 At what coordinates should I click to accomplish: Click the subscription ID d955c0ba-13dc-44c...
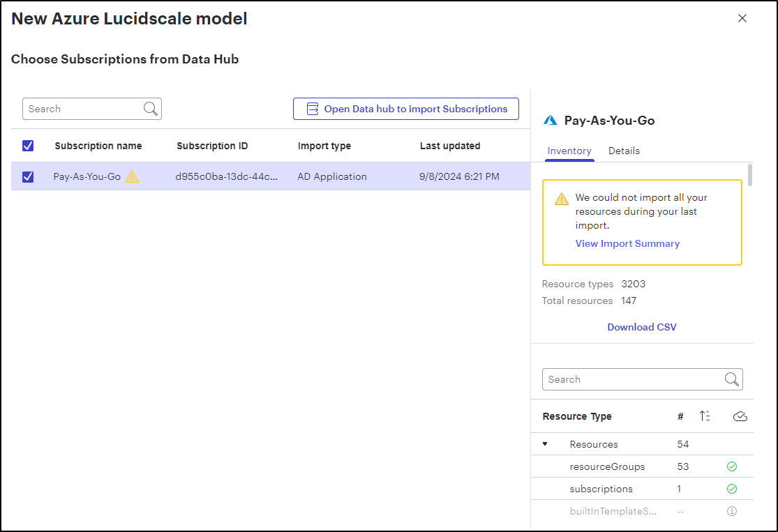(x=226, y=176)
